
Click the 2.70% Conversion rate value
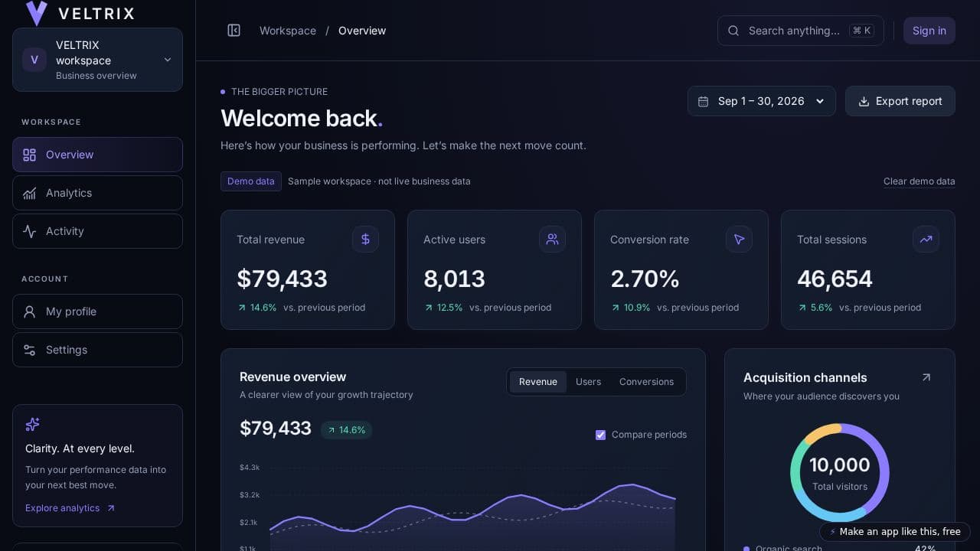click(645, 279)
